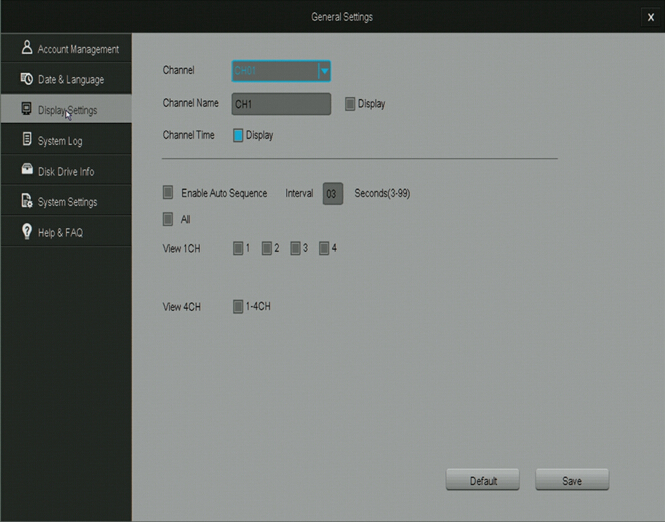
Task: Click the Save button
Action: (572, 480)
